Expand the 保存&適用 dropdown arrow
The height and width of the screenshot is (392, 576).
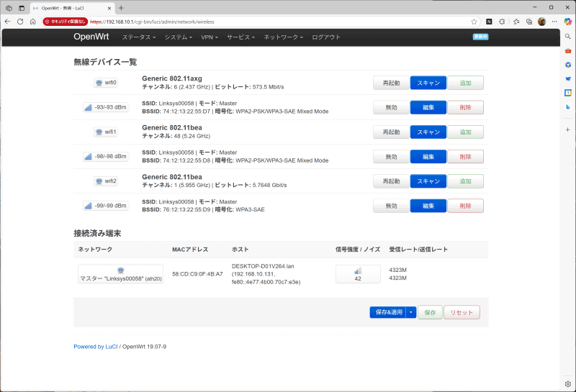[x=411, y=312]
